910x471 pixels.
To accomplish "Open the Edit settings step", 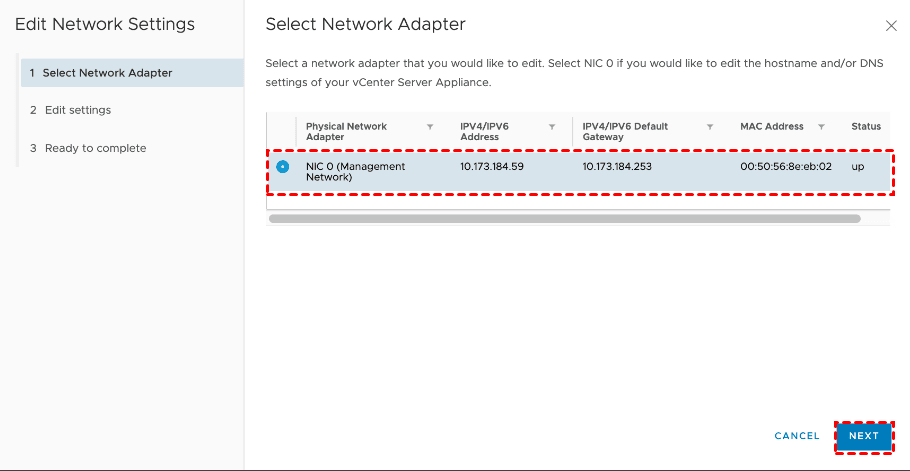I will coord(78,110).
